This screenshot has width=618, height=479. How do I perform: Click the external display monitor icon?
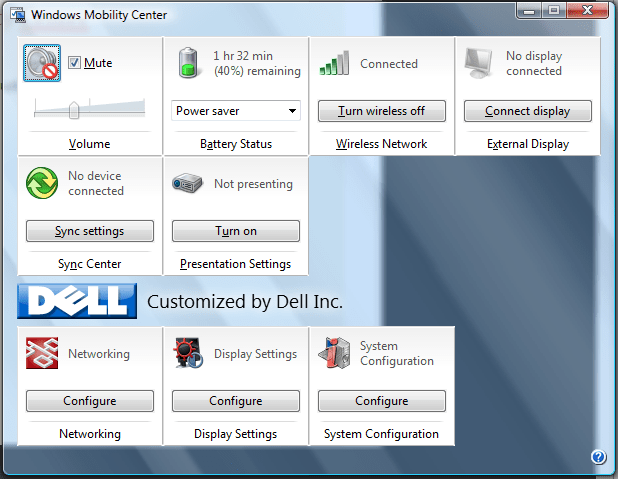coord(480,64)
